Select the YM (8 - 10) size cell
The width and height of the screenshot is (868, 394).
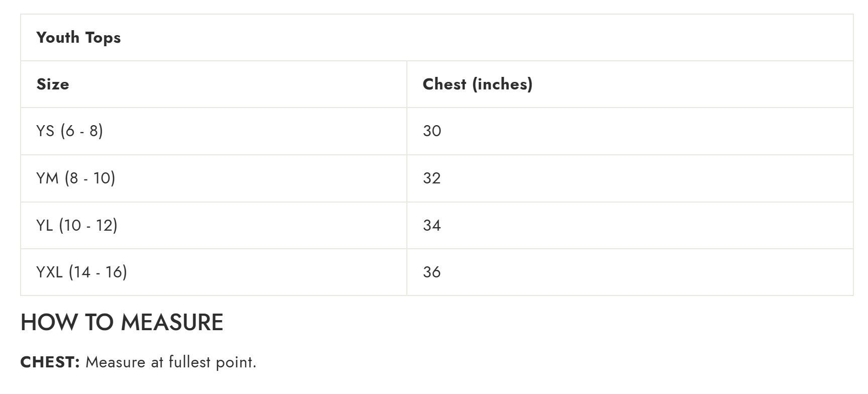76,178
